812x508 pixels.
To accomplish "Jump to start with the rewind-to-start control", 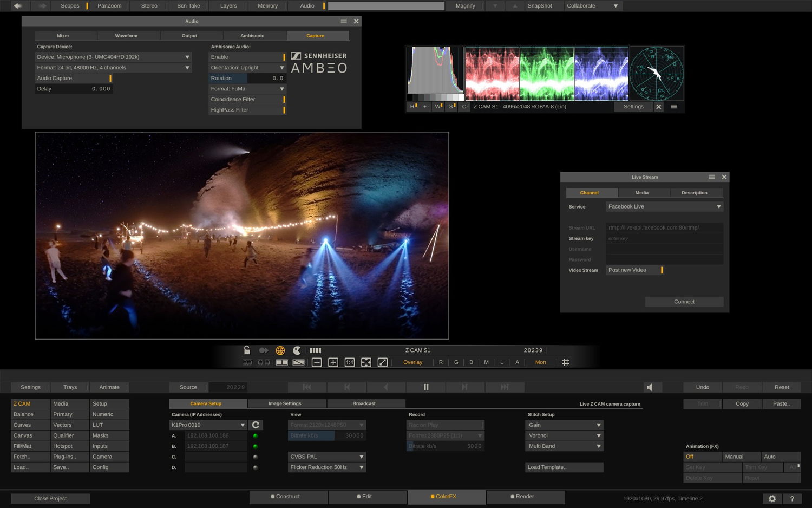I will 307,387.
